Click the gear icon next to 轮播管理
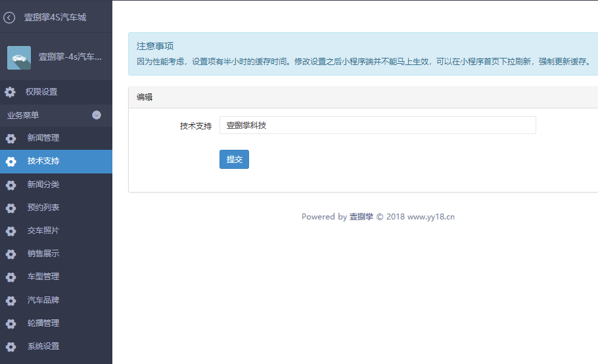This screenshot has width=598, height=364. (x=11, y=324)
